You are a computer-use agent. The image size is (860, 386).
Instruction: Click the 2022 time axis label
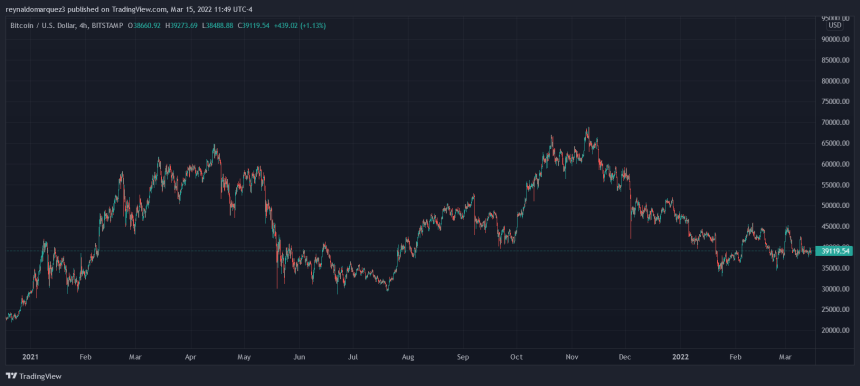point(681,357)
